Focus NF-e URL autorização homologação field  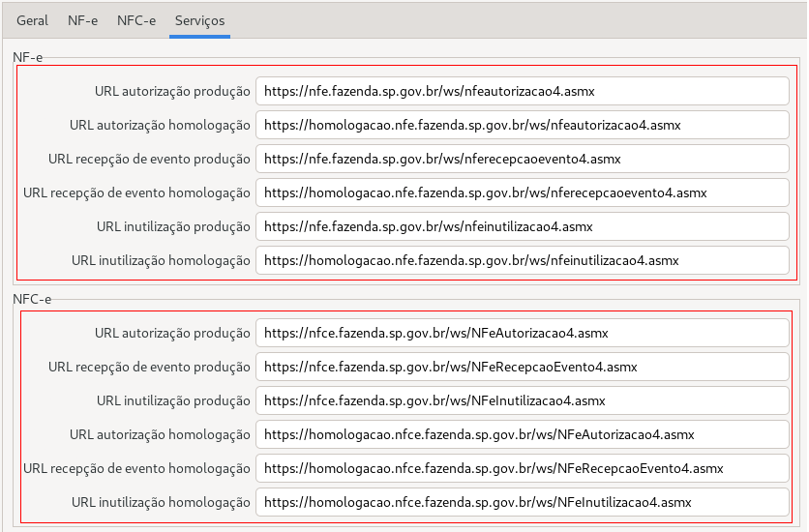tap(523, 126)
